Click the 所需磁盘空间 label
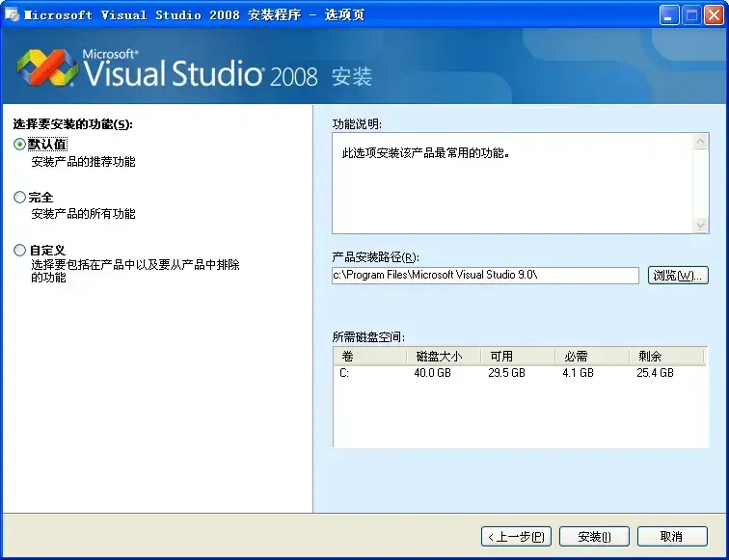729x560 pixels. click(368, 337)
